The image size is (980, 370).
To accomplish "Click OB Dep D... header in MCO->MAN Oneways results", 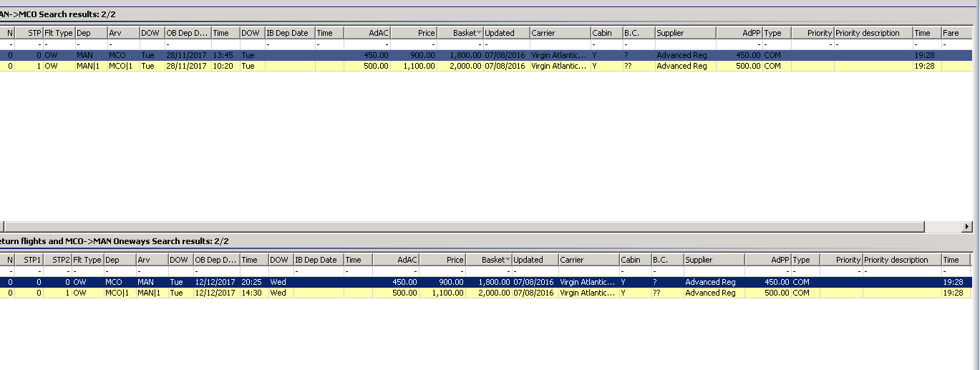I will (x=216, y=260).
